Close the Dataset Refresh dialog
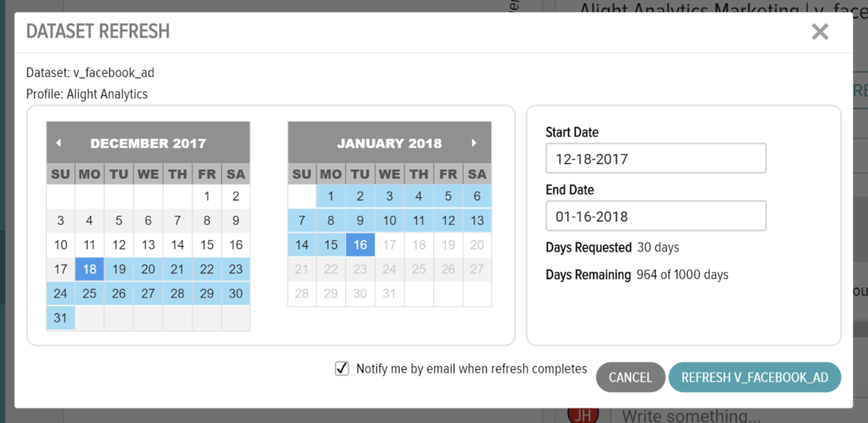 (x=820, y=32)
